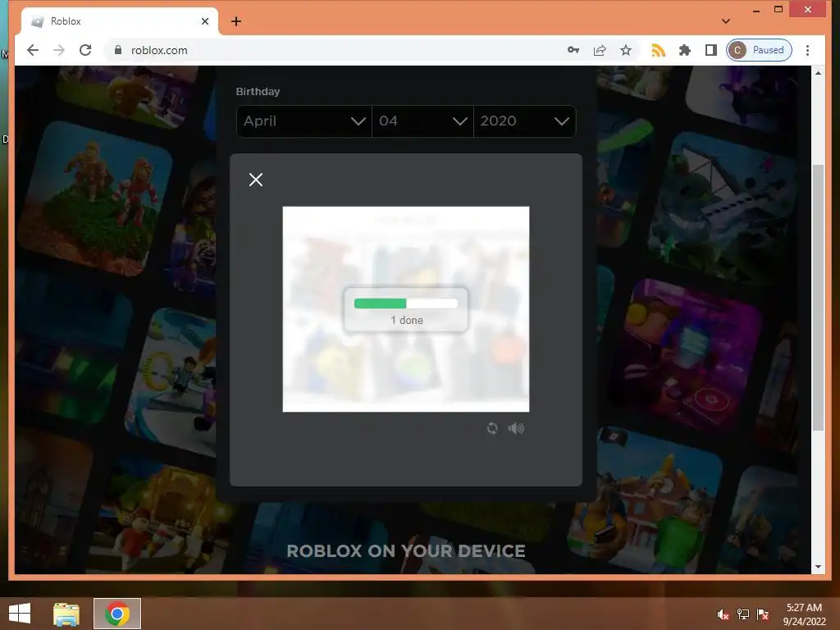Click the Birthday label

pos(258,92)
